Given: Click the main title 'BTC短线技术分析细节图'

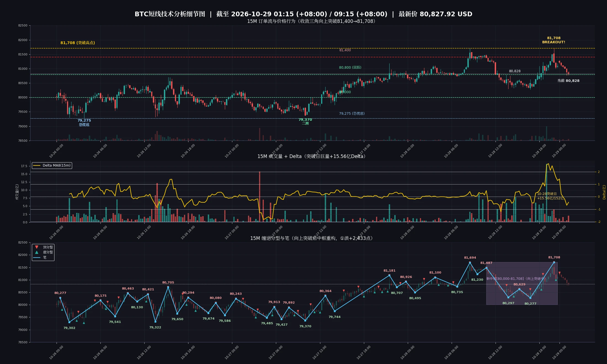Looking at the screenshot, I should [170, 14].
